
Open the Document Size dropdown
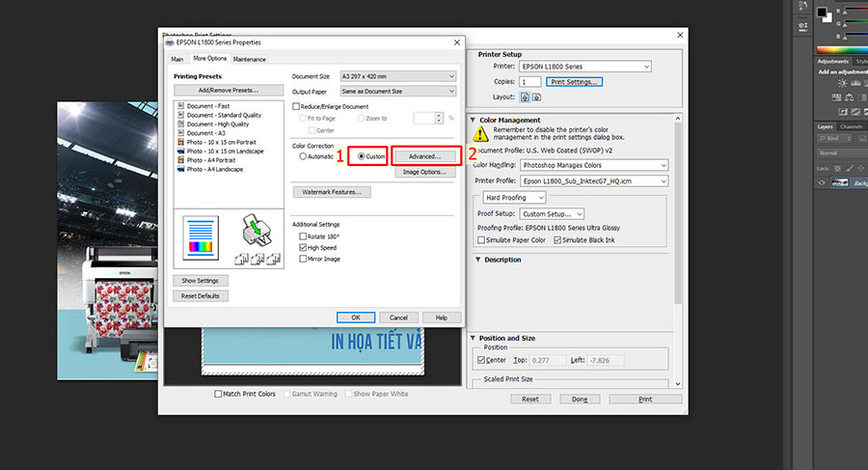398,76
